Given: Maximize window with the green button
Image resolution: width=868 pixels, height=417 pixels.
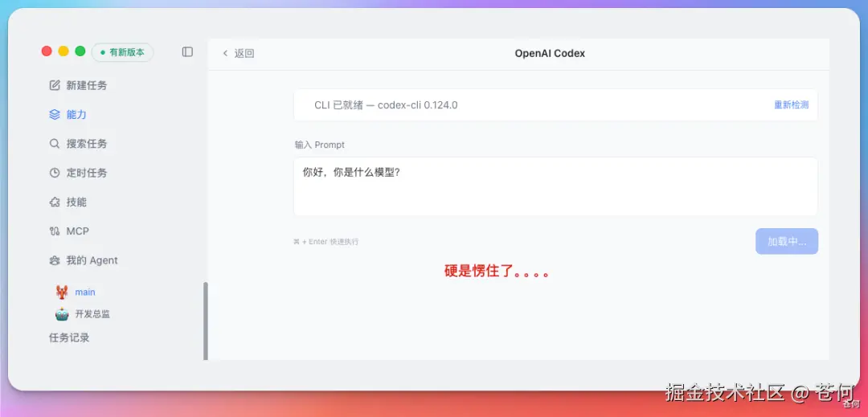Looking at the screenshot, I should point(80,51).
